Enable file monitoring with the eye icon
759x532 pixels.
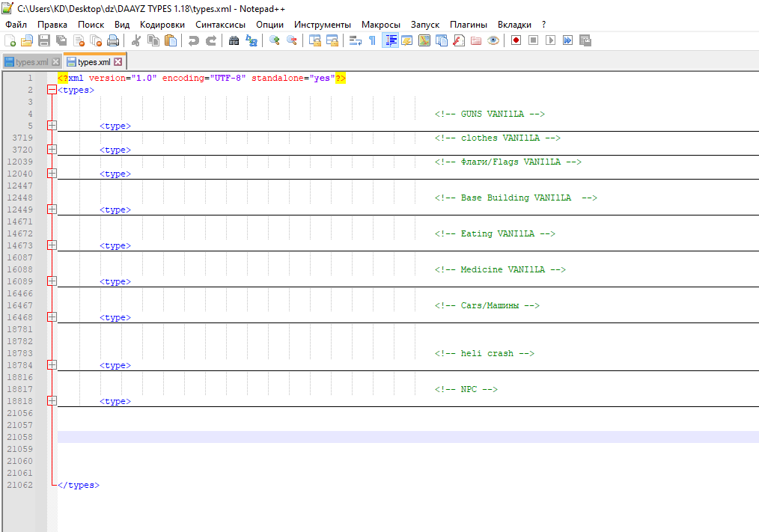click(x=493, y=40)
